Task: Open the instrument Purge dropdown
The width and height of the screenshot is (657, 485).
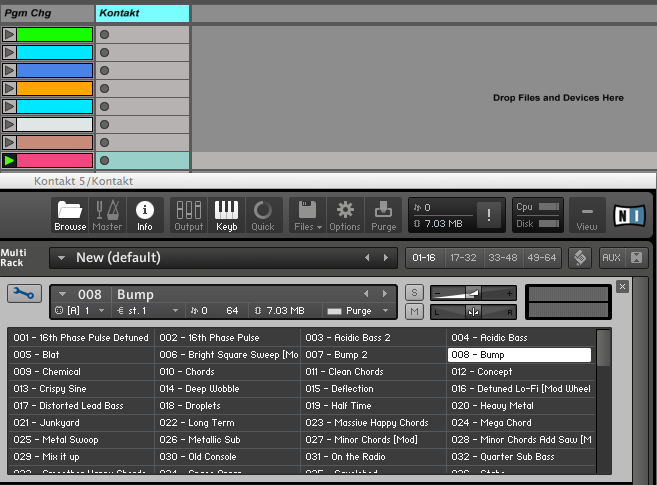Action: (x=364, y=311)
